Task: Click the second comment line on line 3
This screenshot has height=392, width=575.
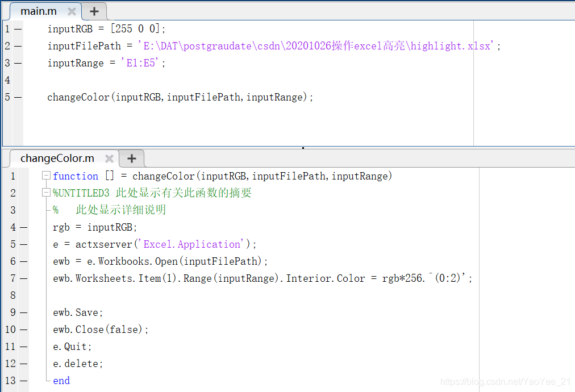Action: coord(109,210)
